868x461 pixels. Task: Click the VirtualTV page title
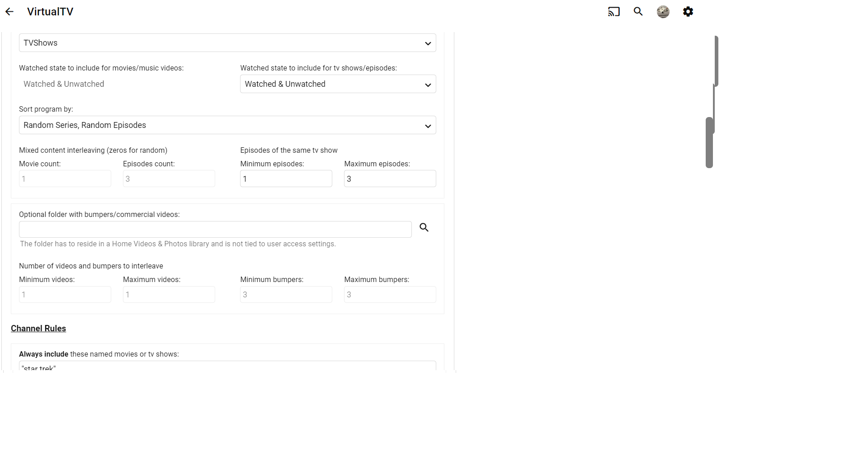50,12
